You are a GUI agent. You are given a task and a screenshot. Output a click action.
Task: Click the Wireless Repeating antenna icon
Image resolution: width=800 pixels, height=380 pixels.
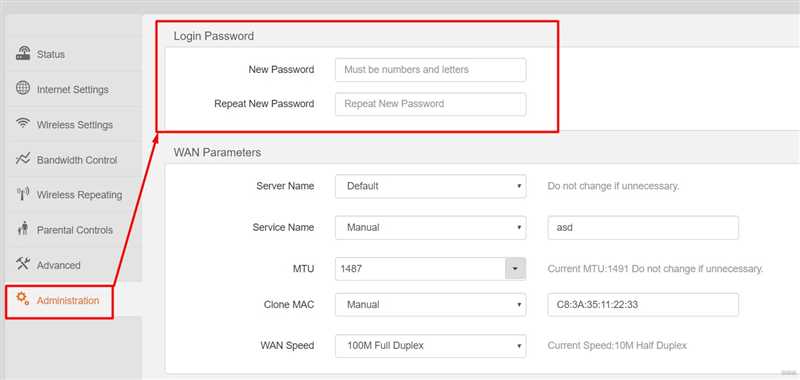click(23, 194)
